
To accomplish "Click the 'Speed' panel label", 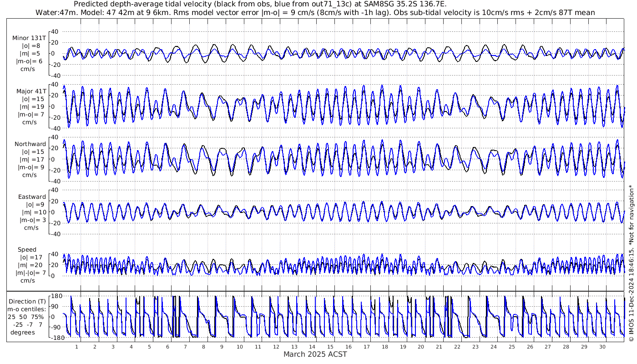I will tap(27, 250).
